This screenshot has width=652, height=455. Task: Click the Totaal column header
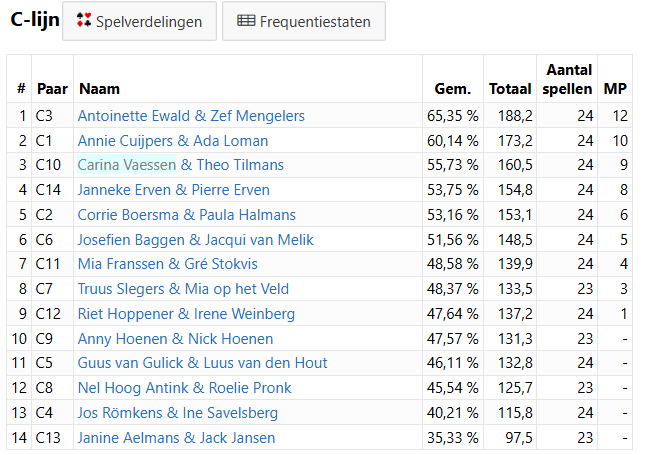coord(510,89)
